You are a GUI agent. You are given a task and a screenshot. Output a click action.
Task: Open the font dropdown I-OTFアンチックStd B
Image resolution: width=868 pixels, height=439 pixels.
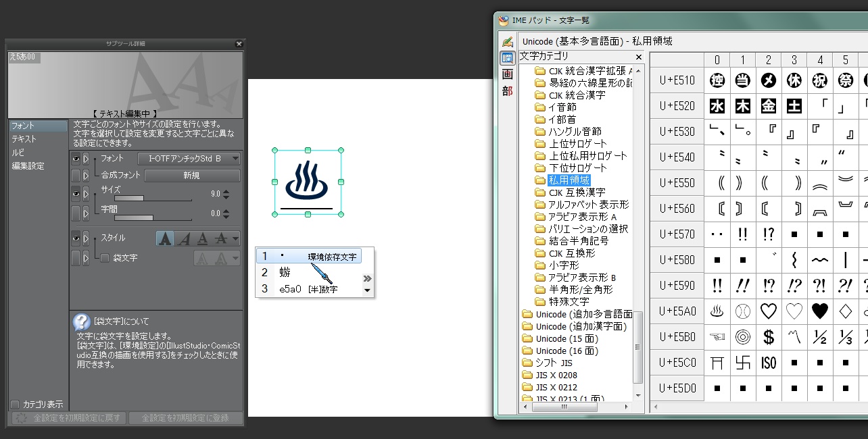pos(189,159)
